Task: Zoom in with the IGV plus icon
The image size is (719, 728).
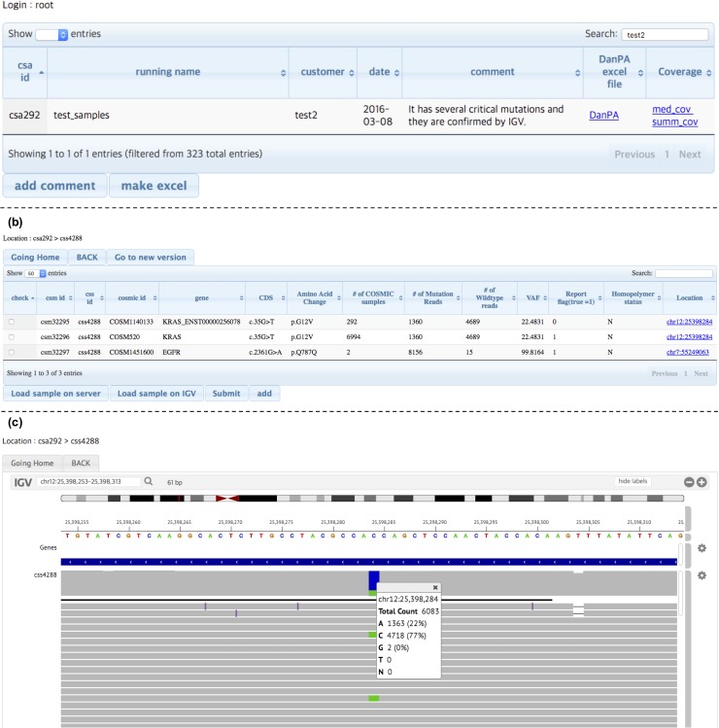Action: (x=702, y=482)
